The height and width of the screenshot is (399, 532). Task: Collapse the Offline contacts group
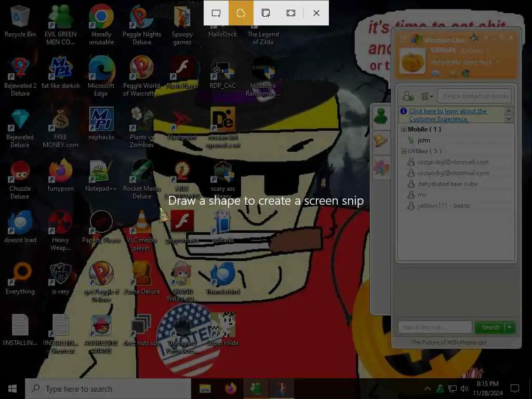pos(404,151)
